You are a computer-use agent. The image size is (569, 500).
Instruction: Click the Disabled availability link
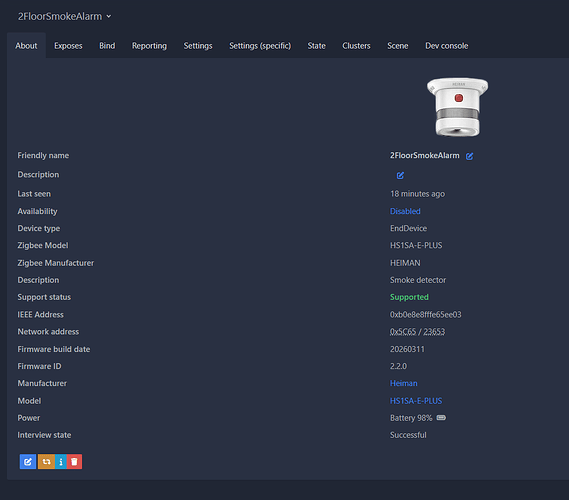(x=405, y=211)
